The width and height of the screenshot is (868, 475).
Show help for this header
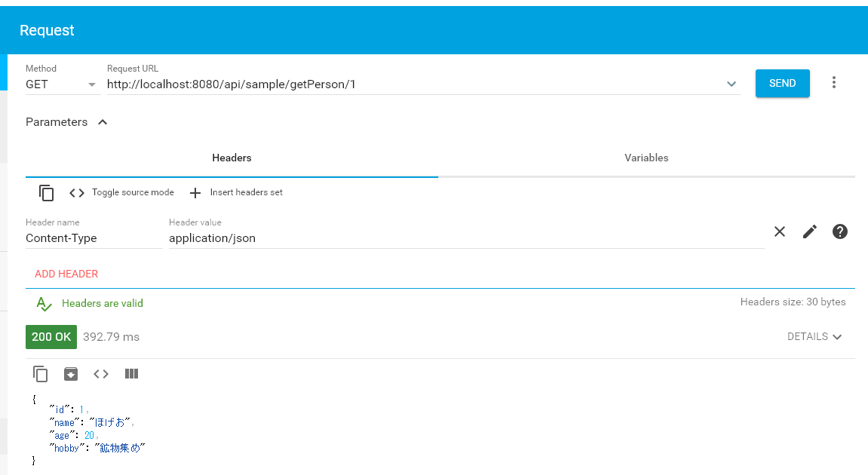click(x=840, y=231)
